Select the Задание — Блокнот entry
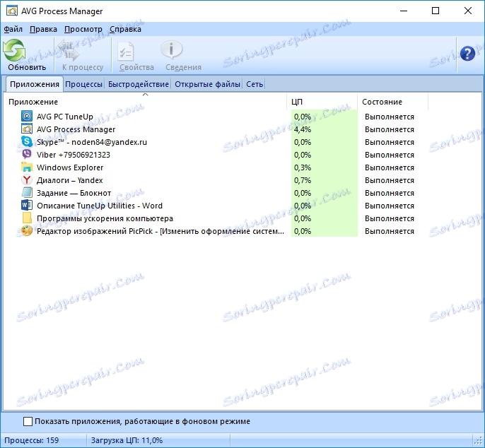The height and width of the screenshot is (448, 485). 74,193
